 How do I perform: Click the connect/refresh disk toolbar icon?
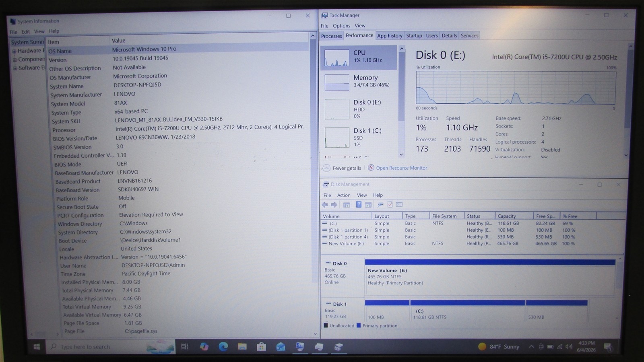pos(380,205)
